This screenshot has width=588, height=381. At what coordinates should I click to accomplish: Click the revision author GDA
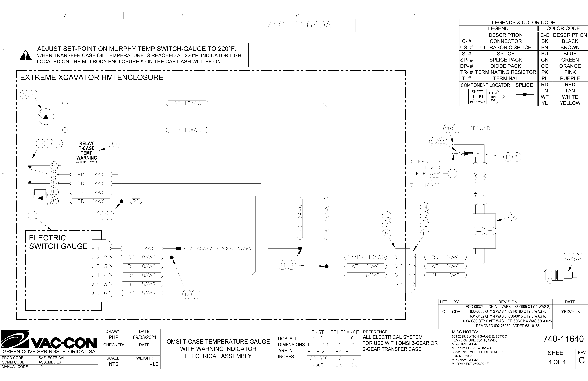point(456,312)
